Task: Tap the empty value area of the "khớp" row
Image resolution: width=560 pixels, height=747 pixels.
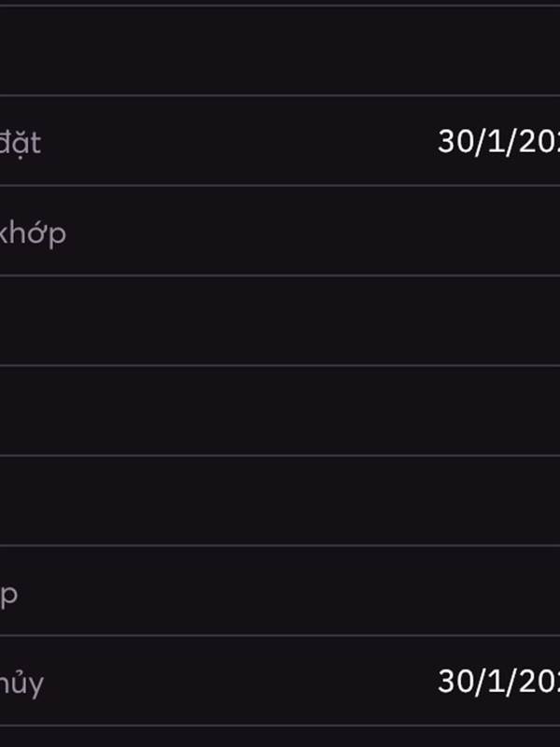Action: pos(313,231)
